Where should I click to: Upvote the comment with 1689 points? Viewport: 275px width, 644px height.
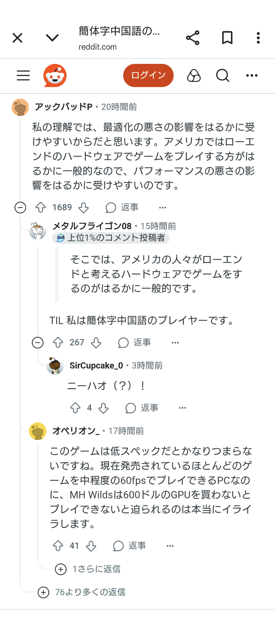[40, 208]
